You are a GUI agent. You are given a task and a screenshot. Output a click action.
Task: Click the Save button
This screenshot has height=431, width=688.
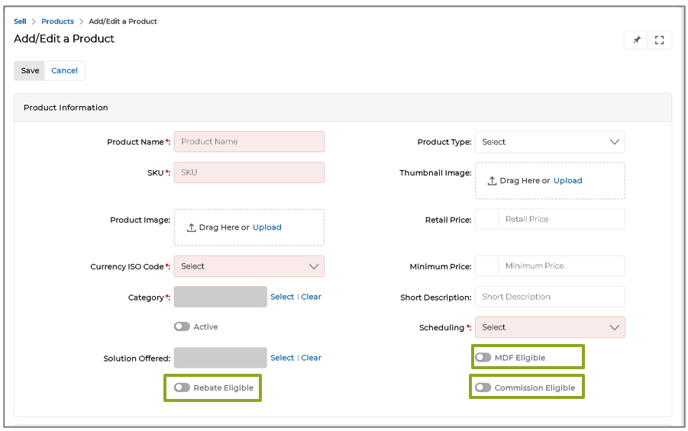(x=30, y=71)
